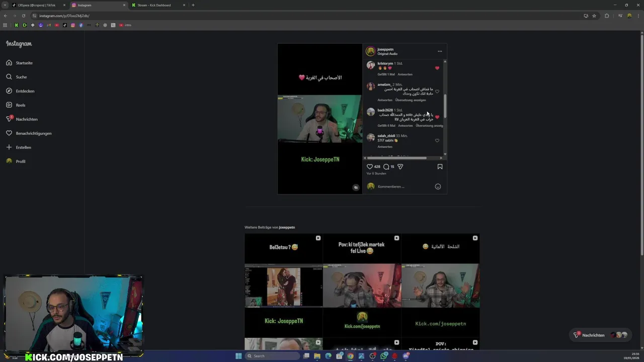Click Antworten under kristorym's comment
The height and width of the screenshot is (362, 644).
[x=405, y=74]
